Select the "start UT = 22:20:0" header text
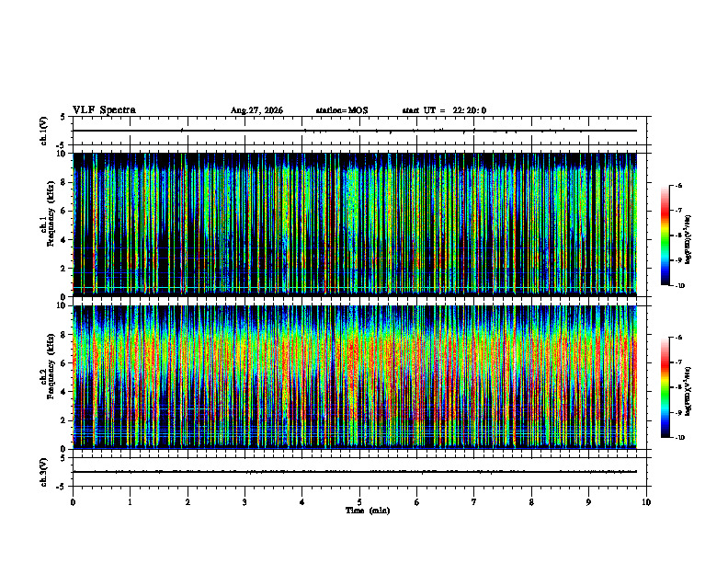 coord(444,110)
